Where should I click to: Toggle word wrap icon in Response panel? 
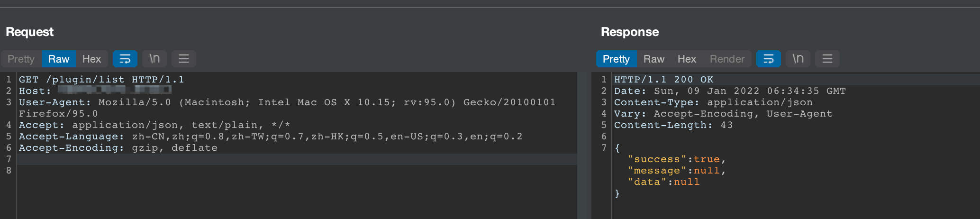(768, 59)
